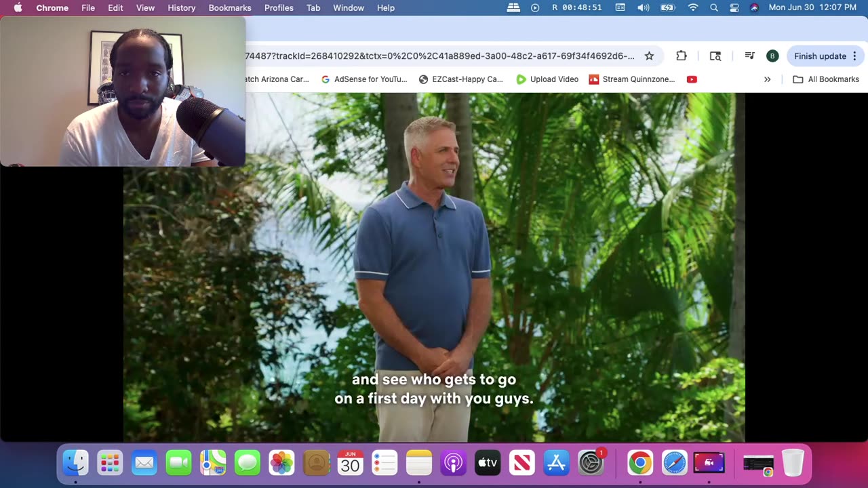868x488 pixels.
Task: Click the date and time Mon Jun 30
Action: tap(812, 7)
